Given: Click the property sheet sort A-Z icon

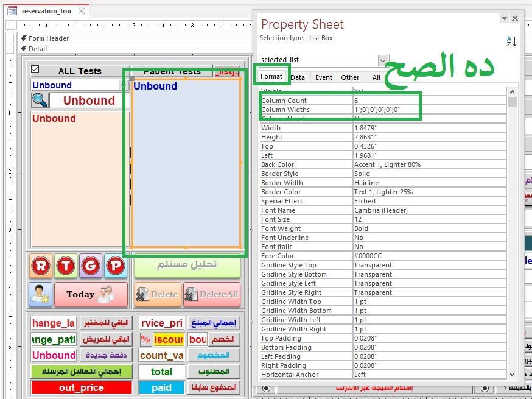Looking at the screenshot, I should coord(511,41).
